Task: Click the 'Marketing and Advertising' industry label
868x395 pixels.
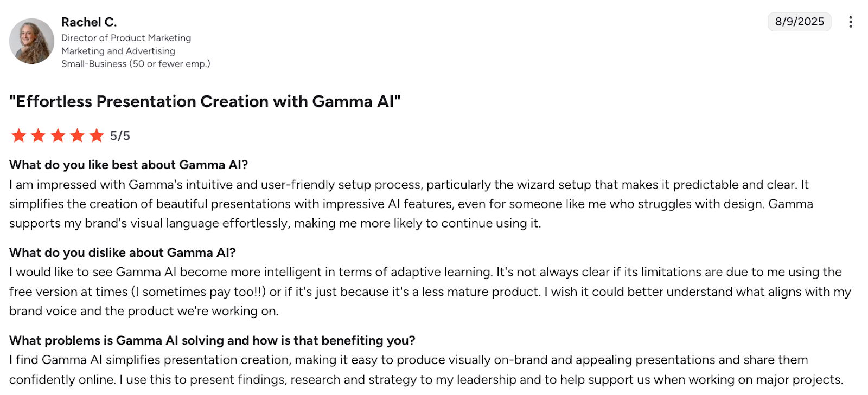Action: click(x=117, y=51)
